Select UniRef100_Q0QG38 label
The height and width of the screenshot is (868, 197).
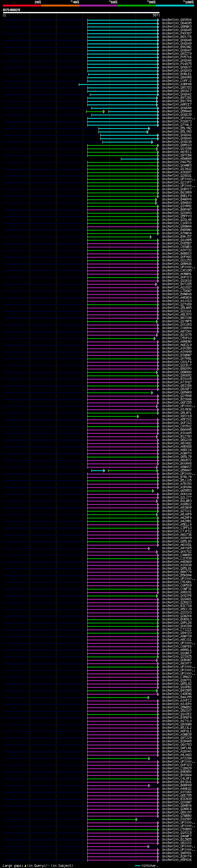(x=177, y=142)
